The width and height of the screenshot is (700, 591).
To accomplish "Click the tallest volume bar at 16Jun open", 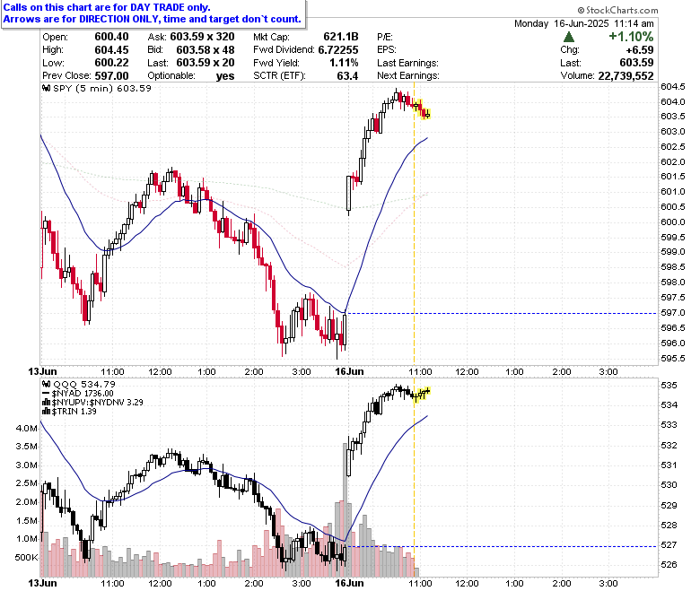I will click(x=346, y=509).
